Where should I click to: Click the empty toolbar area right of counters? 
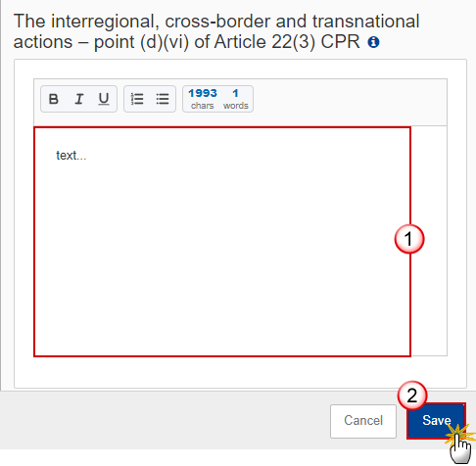click(x=350, y=102)
